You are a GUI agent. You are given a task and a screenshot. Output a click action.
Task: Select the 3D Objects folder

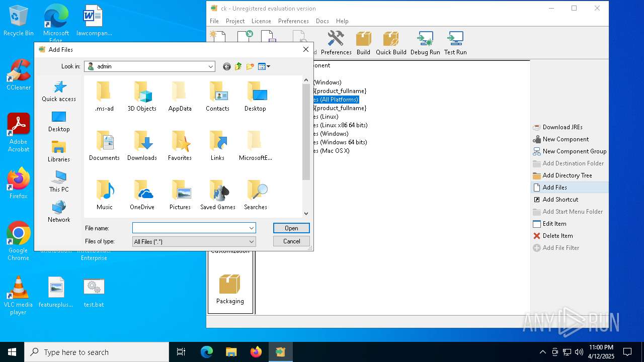click(142, 97)
